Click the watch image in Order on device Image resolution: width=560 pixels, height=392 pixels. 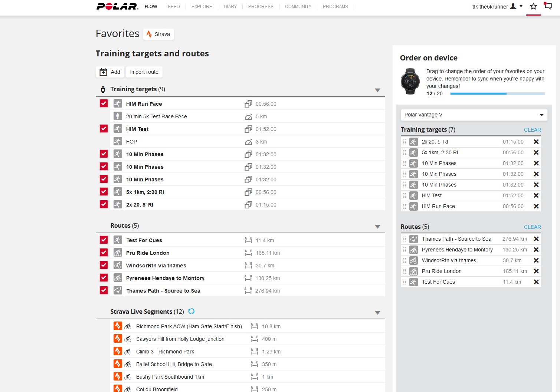[410, 81]
